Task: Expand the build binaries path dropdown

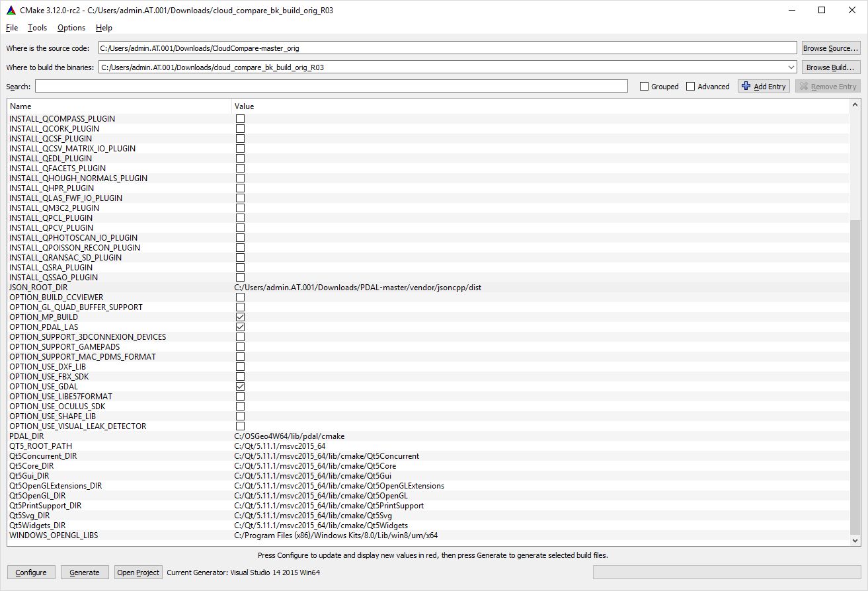Action: pyautogui.click(x=791, y=67)
